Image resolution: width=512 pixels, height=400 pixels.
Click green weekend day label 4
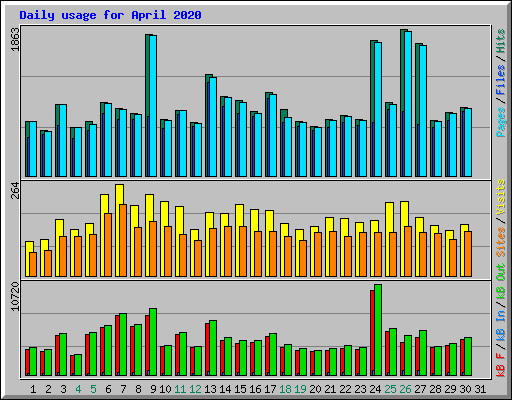pos(78,389)
